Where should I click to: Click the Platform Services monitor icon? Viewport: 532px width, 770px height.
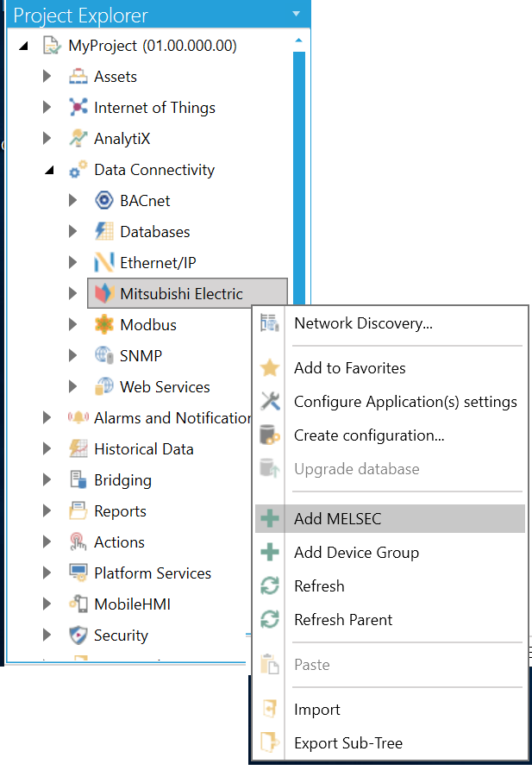[78, 573]
